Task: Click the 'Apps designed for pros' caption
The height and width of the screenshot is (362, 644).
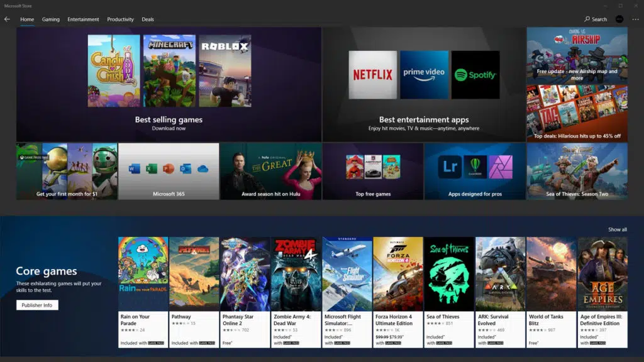Action: pos(475,194)
